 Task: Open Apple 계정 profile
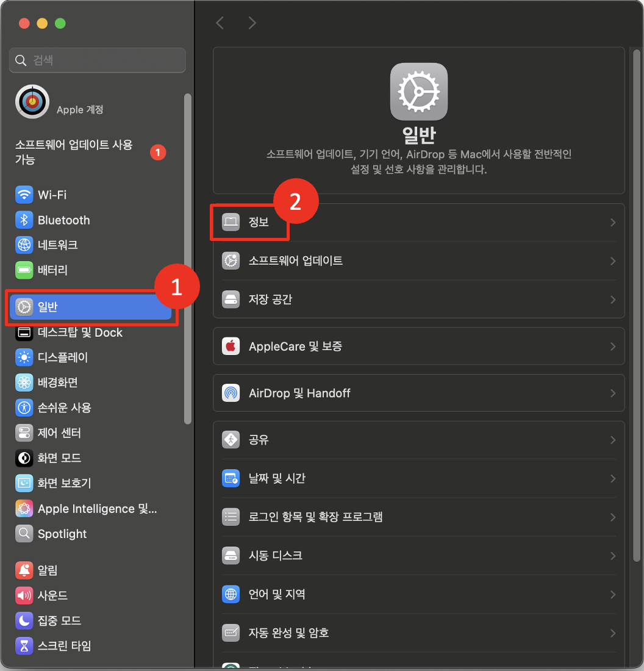pos(80,110)
